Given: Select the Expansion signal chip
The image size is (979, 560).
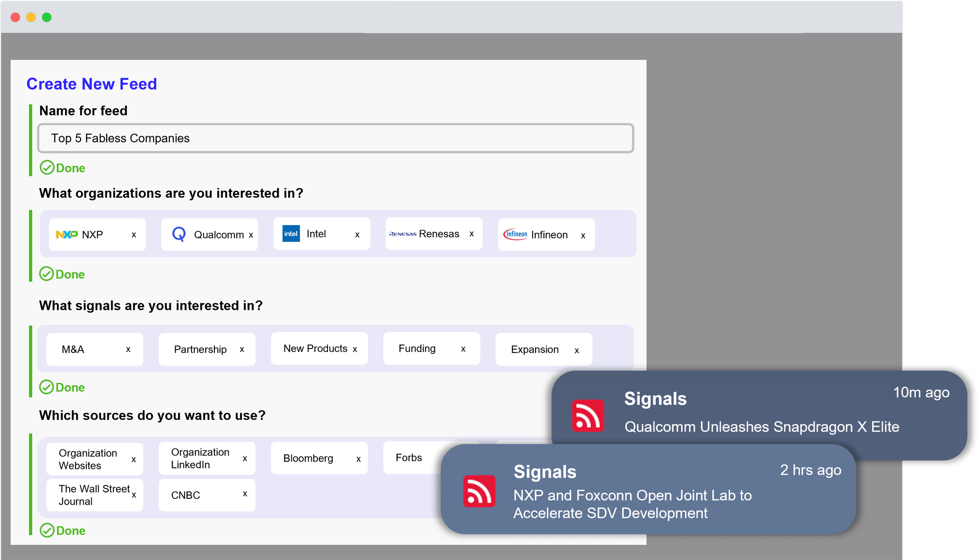Looking at the screenshot, I should 544,350.
